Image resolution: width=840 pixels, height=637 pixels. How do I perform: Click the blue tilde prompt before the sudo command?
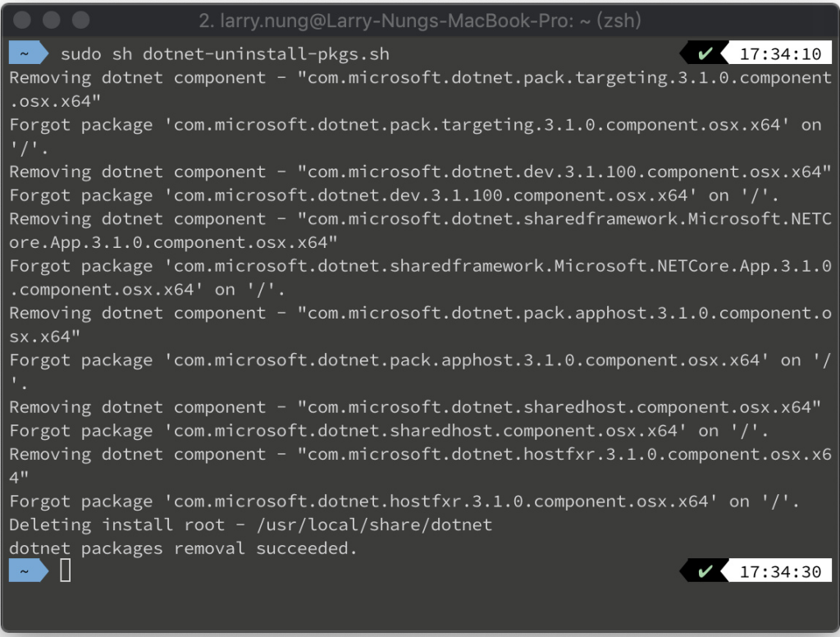coord(29,53)
